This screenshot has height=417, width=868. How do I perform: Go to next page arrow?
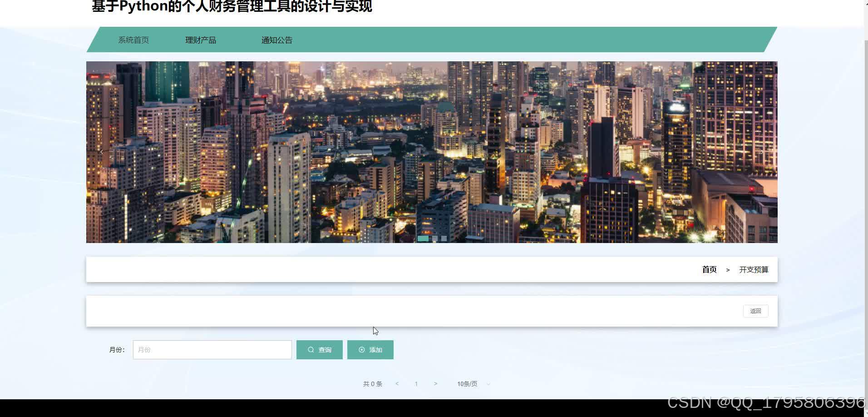pyautogui.click(x=435, y=384)
